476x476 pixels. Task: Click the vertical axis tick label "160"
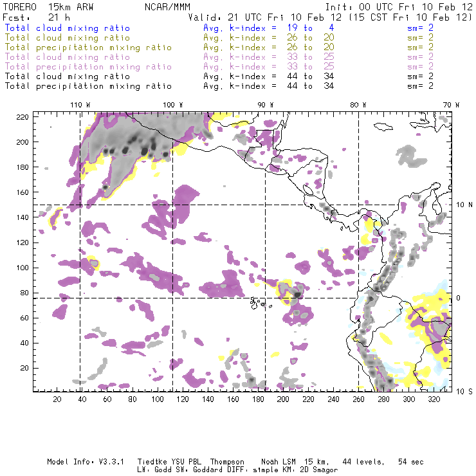(23, 192)
